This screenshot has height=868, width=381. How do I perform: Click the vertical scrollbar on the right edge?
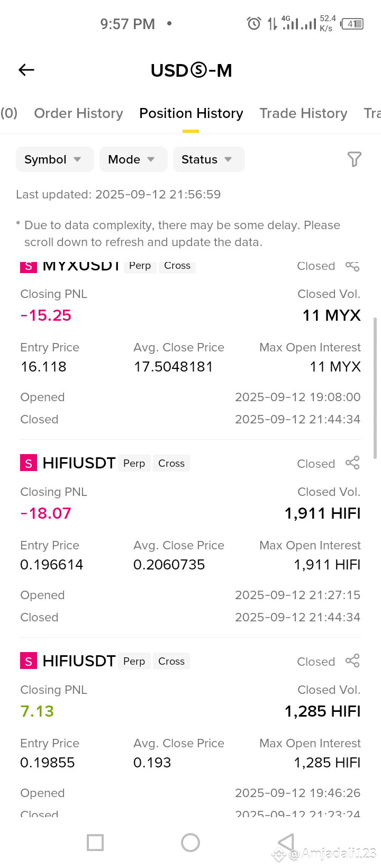pyautogui.click(x=375, y=388)
